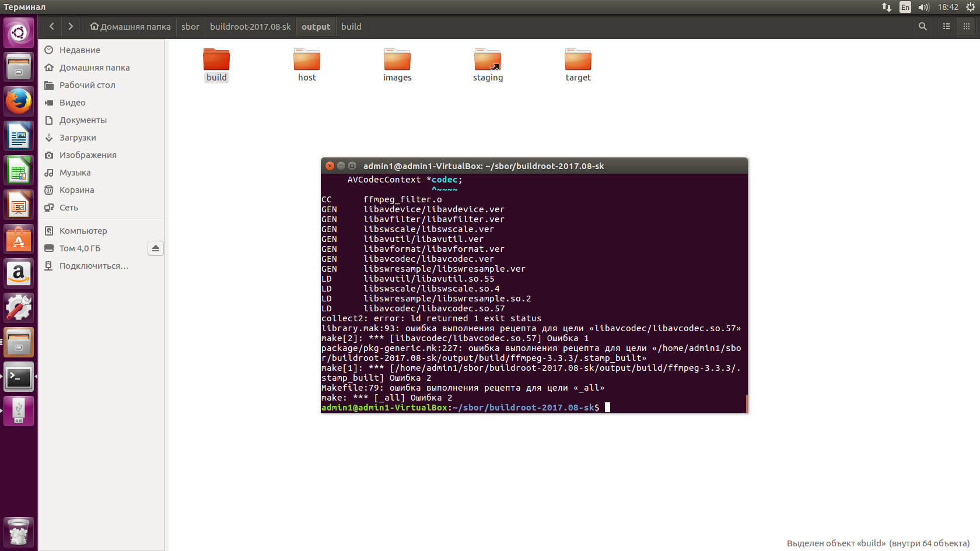This screenshot has width=980, height=551.
Task: Navigate to the sbor breadcrumb
Action: [x=190, y=26]
